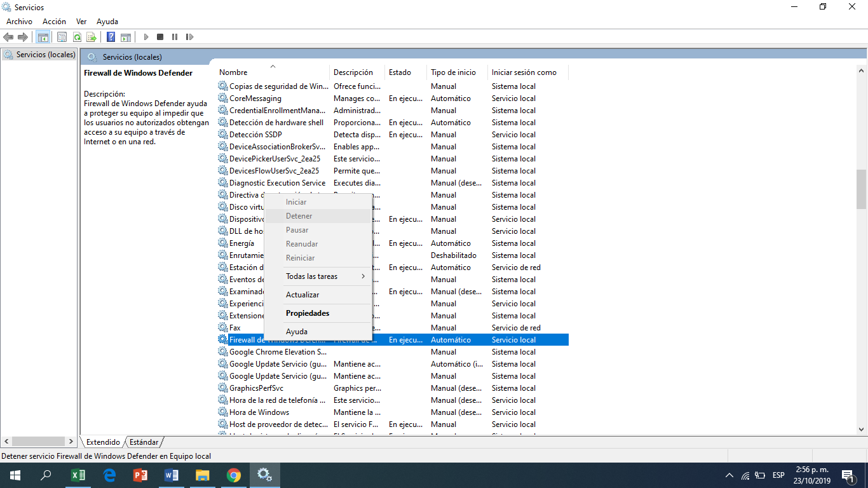Screen dimensions: 868x488
Task: Click the Restart service toolbar icon
Action: [189, 37]
